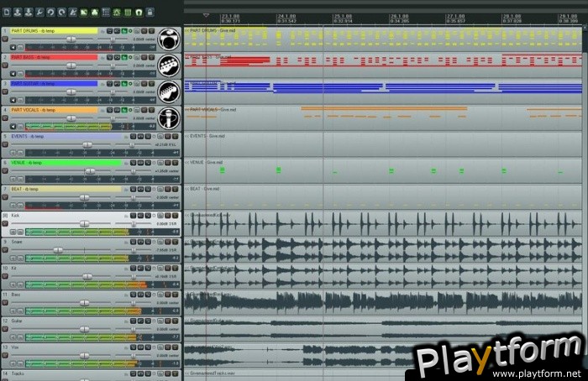588x381 pixels.
Task: Select the Kick waveform item in timeline
Action: (382, 224)
